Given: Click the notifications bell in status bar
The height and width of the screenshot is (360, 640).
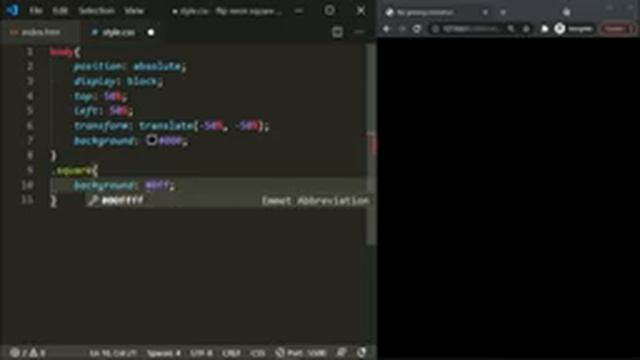Looking at the screenshot, I should (x=361, y=353).
